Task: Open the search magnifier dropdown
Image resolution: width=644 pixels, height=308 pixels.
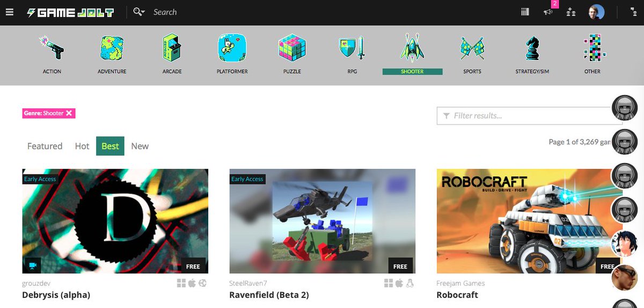Action: point(139,12)
